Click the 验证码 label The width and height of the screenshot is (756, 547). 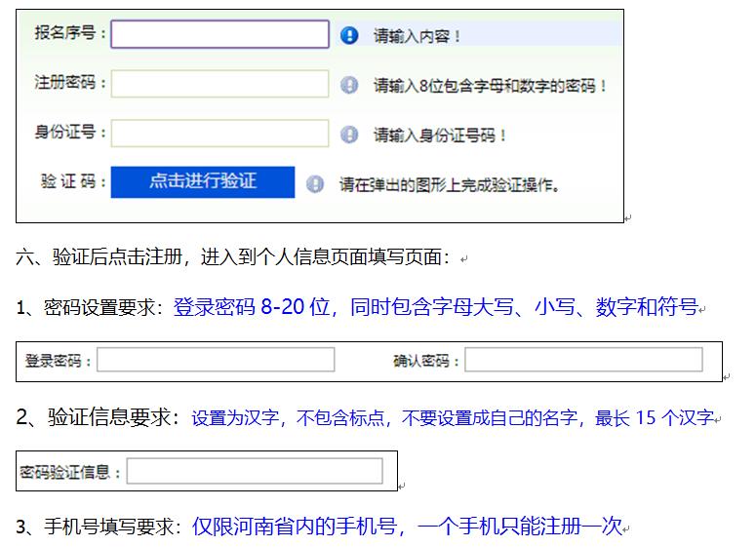72,182
